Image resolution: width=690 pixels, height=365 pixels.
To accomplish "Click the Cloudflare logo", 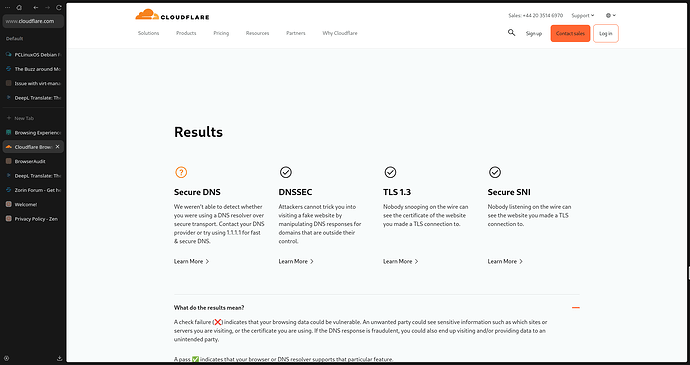I will pos(172,15).
